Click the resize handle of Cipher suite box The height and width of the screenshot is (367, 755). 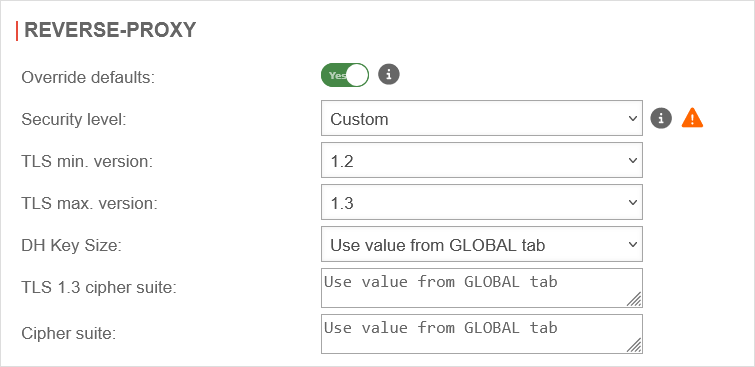[635, 345]
